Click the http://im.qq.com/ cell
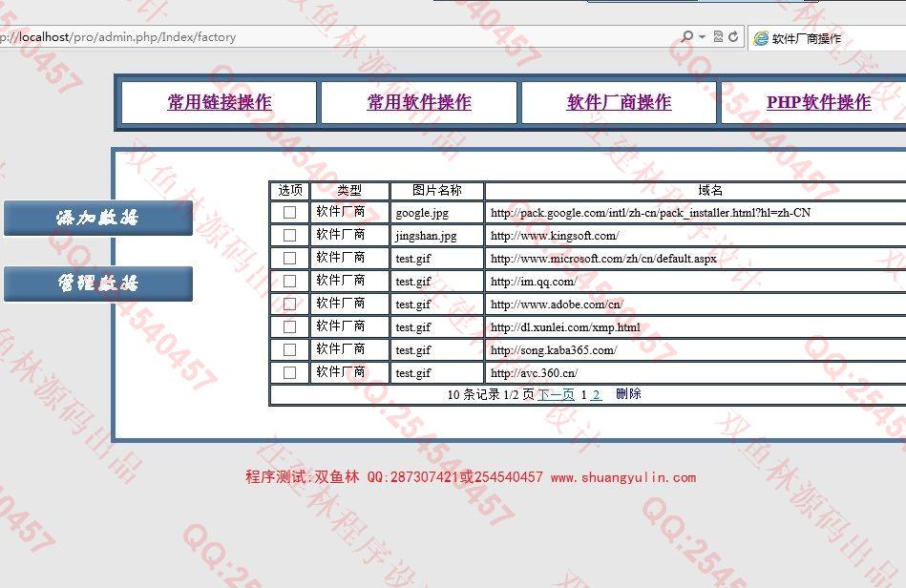The image size is (906, 588). click(x=696, y=282)
